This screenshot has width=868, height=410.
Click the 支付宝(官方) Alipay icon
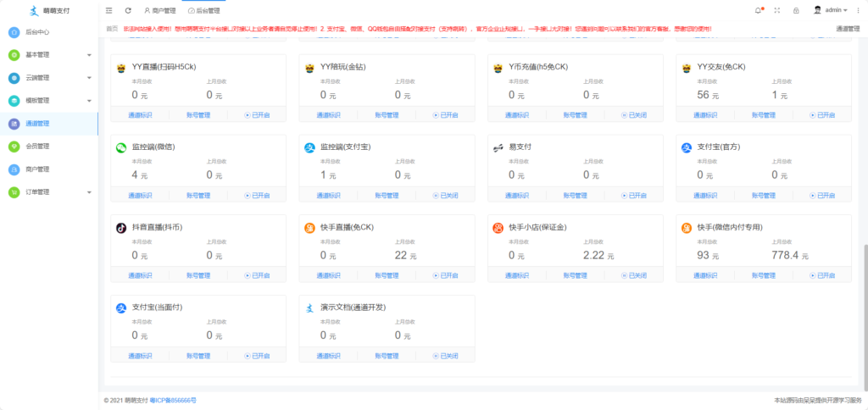tap(687, 147)
